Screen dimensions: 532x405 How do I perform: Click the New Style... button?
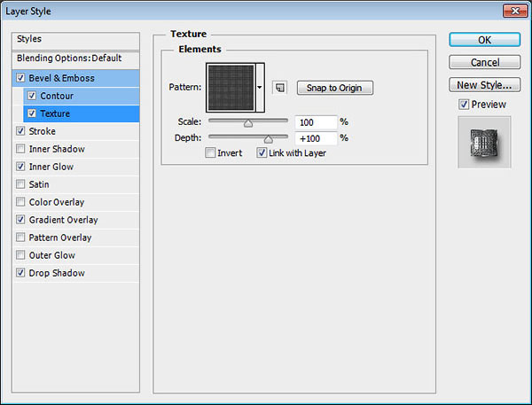click(x=484, y=85)
